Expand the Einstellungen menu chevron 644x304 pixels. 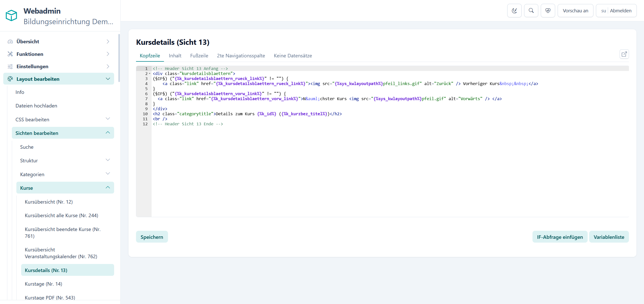coord(108,66)
